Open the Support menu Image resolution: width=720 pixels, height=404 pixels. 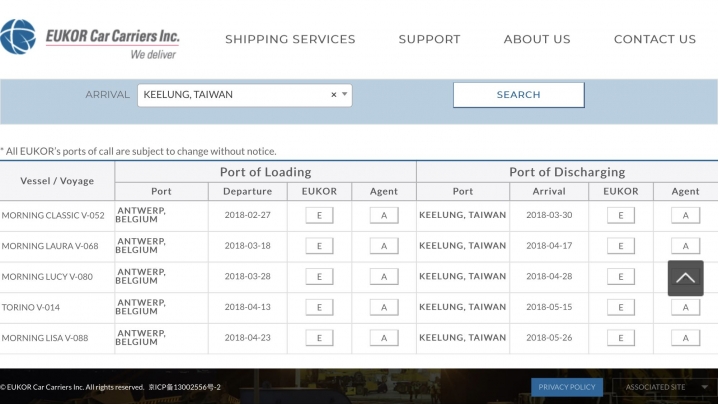[x=429, y=39]
